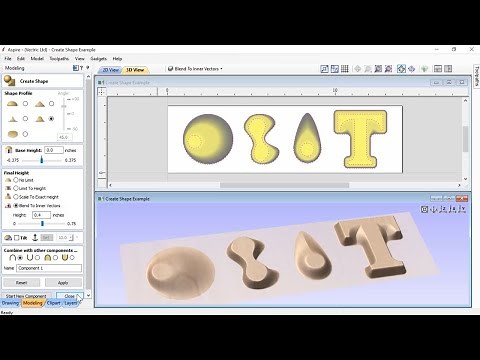Select the round shape profile radio button
480x360 pixels.
[25, 104]
